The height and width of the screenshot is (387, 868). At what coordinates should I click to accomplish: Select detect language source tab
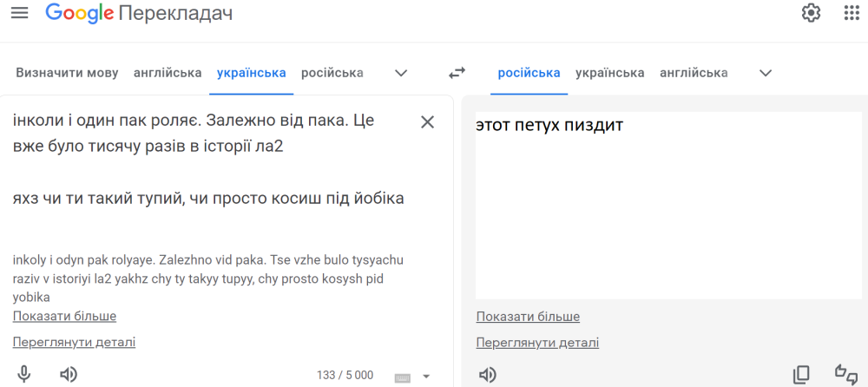tap(67, 73)
